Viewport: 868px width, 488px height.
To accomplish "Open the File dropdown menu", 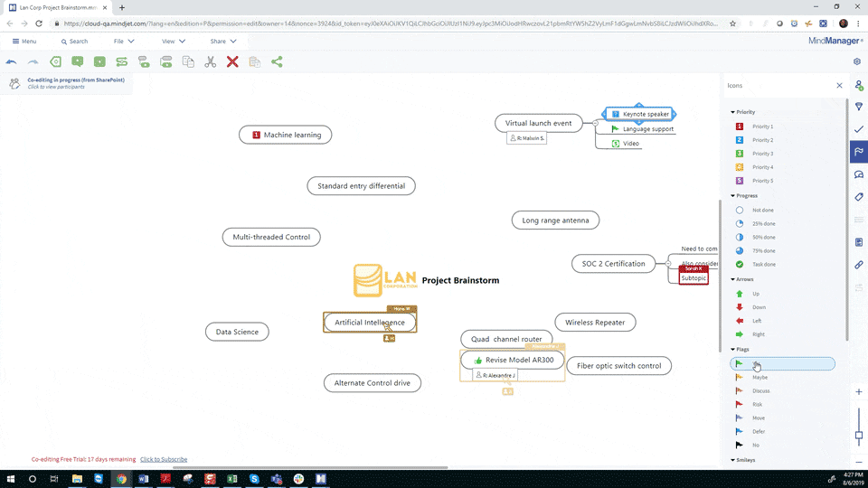I will pyautogui.click(x=124, y=42).
